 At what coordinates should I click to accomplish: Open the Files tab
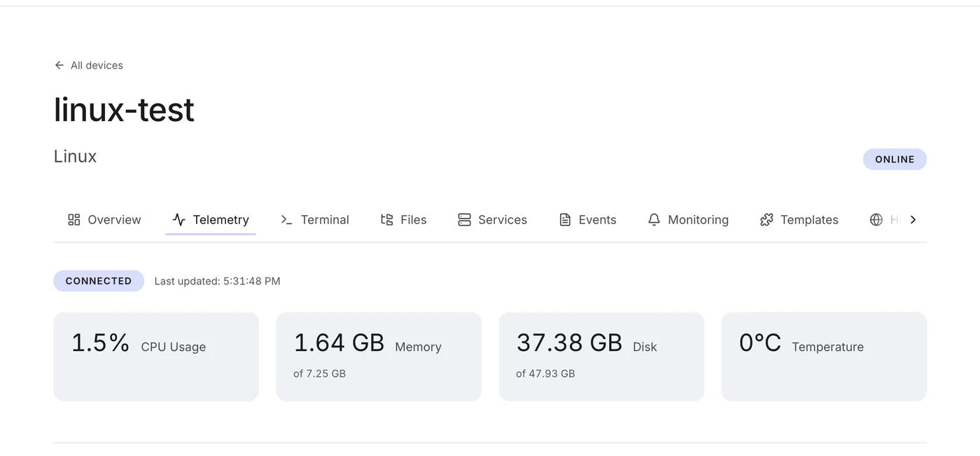(x=403, y=220)
